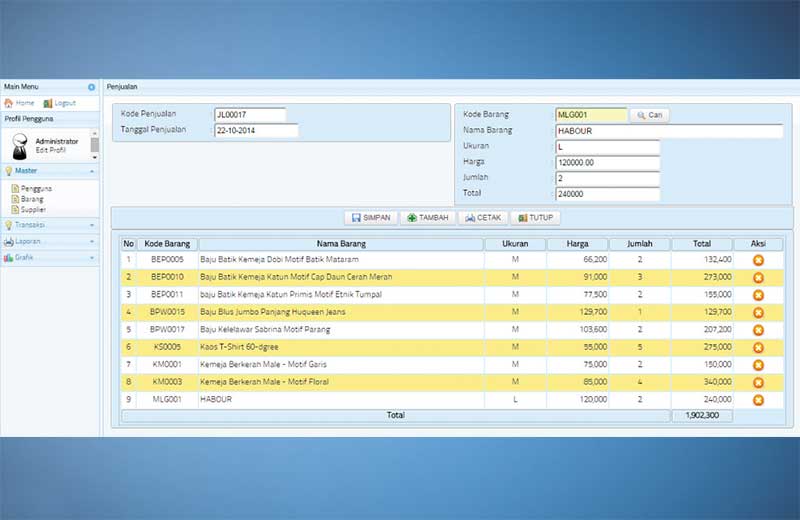Image resolution: width=800 pixels, height=520 pixels.
Task: Expand the Transaksi menu section
Action: (x=50, y=225)
